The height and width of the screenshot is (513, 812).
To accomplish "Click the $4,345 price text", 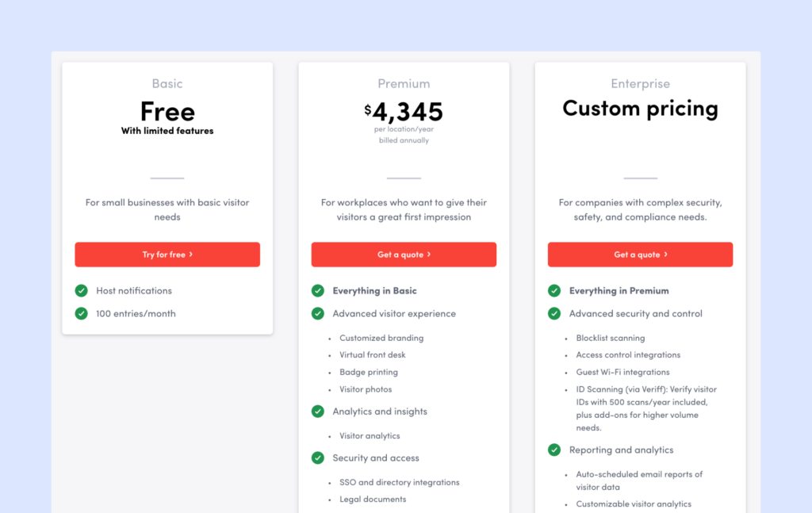I will click(404, 111).
